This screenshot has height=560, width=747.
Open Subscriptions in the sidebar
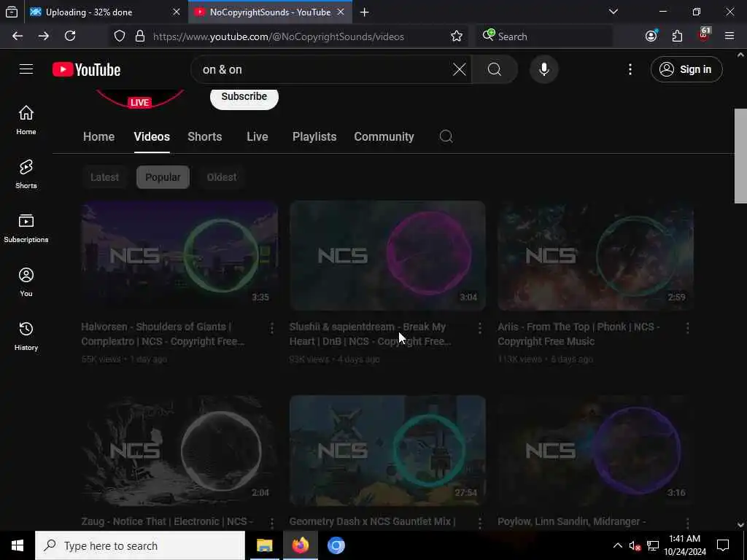point(26,228)
